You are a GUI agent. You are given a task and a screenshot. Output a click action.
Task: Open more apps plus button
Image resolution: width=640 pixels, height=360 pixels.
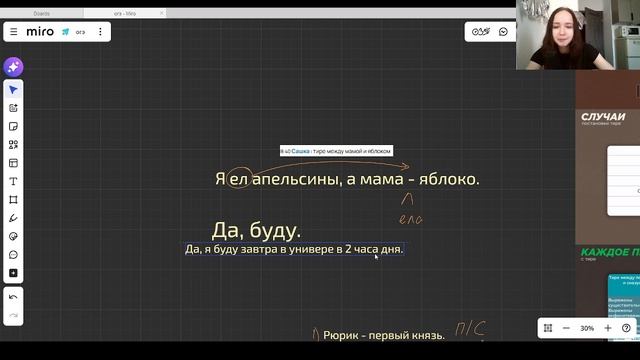pyautogui.click(x=13, y=273)
